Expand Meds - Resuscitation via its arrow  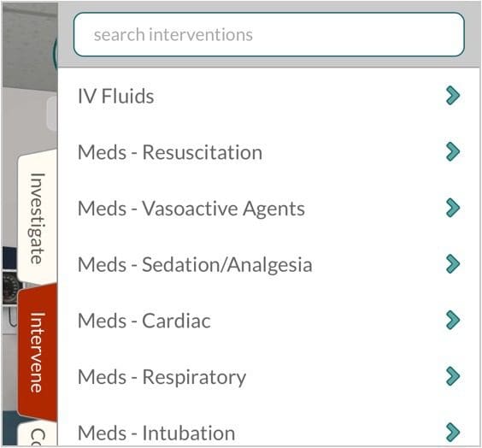click(453, 151)
